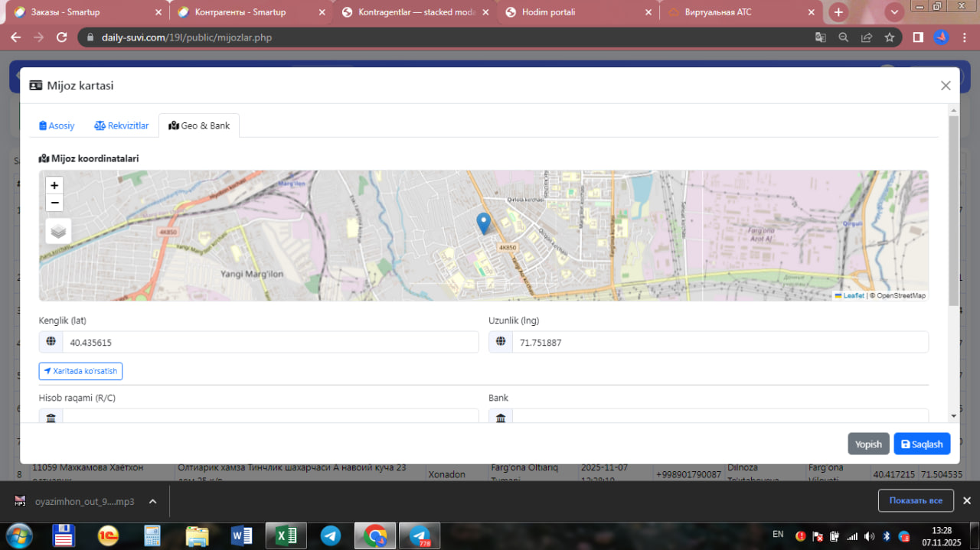
Task: Switch to Hodim portali browser tab
Action: click(576, 12)
